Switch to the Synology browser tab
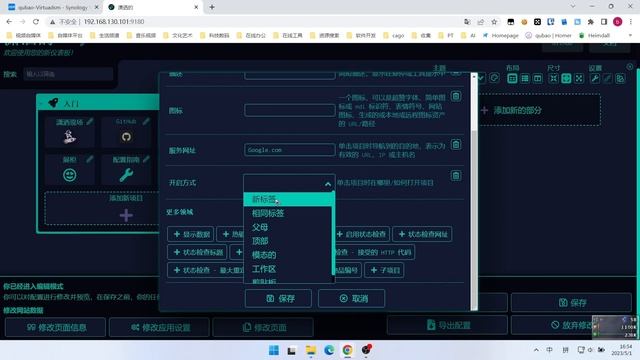 pos(53,7)
